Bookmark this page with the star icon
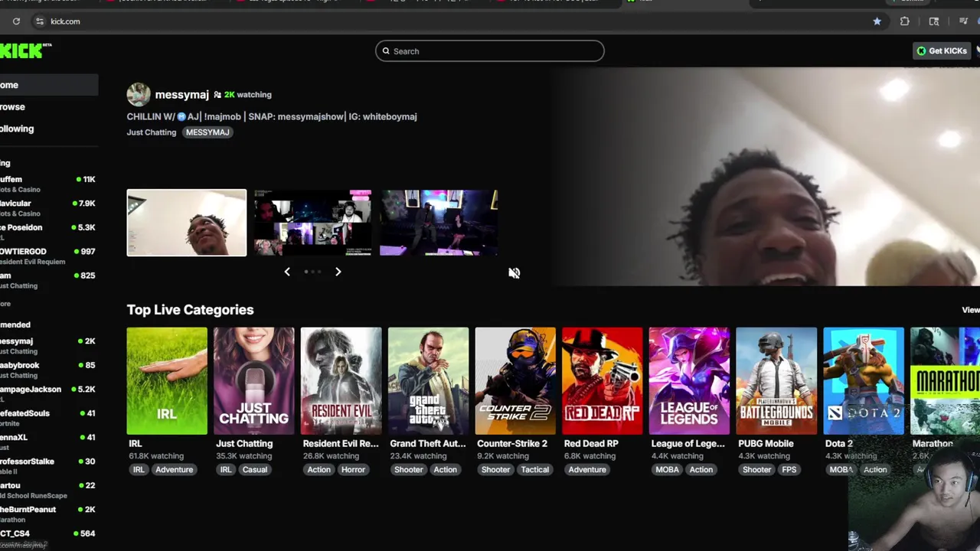Viewport: 980px width, 551px height. [877, 21]
